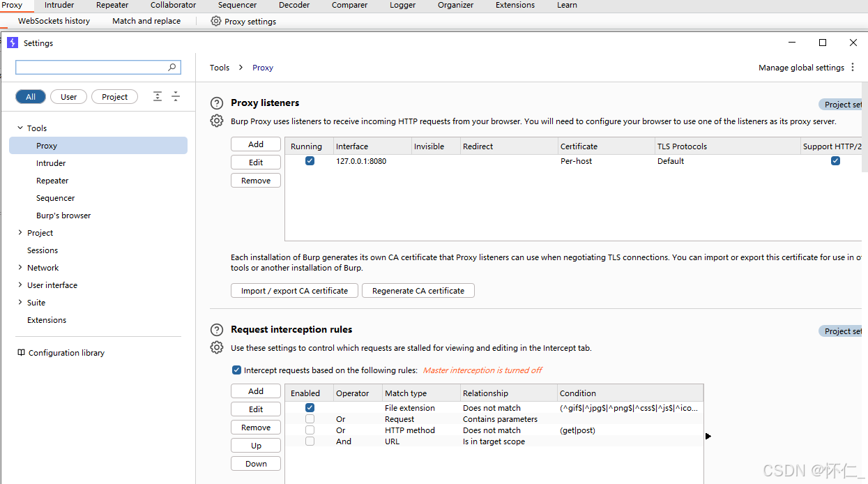Click the search magnifier icon in settings
This screenshot has height=484, width=868.
[x=172, y=67]
